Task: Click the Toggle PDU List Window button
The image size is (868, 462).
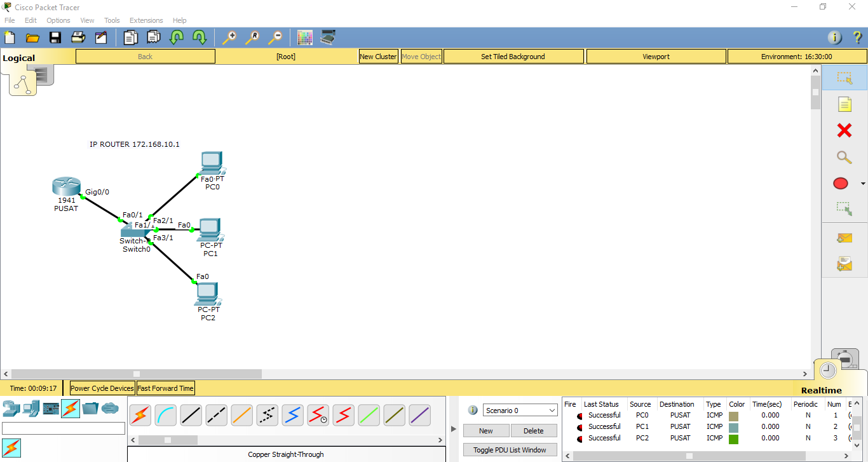Action: coord(510,450)
